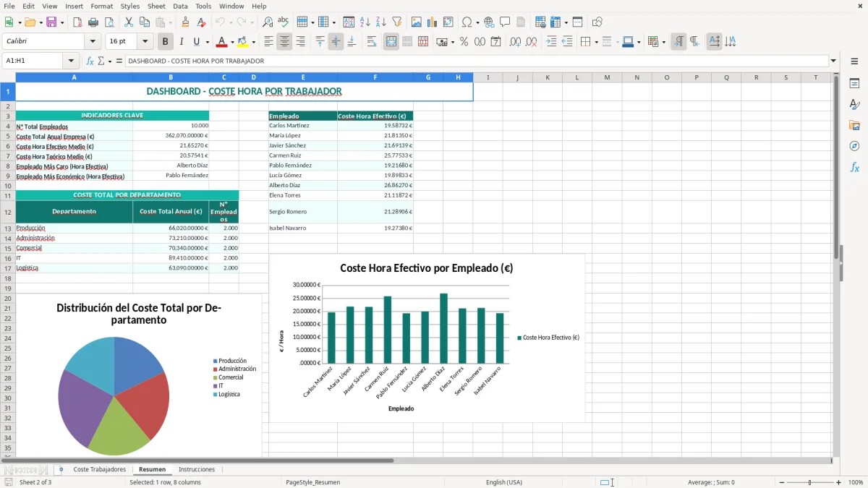The image size is (868, 488).
Task: Click the Sum sigma button
Action: [101, 61]
